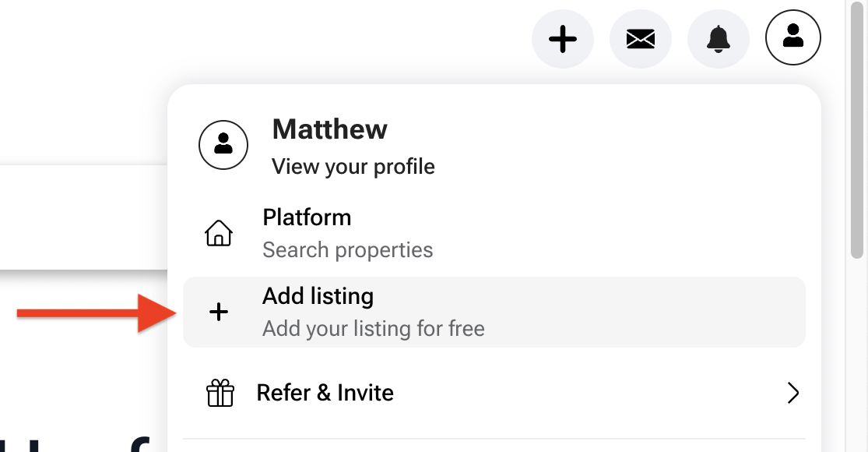Click the house icon beside Platform

[219, 233]
